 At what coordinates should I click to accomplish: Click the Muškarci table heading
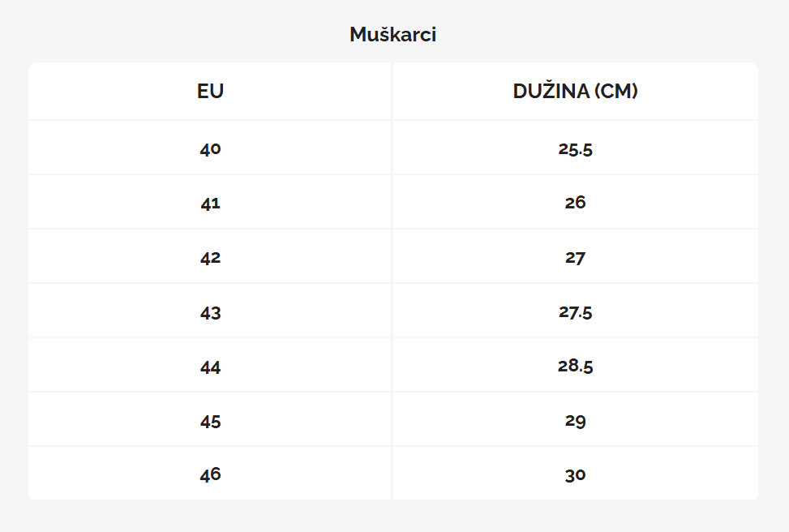pos(393,35)
